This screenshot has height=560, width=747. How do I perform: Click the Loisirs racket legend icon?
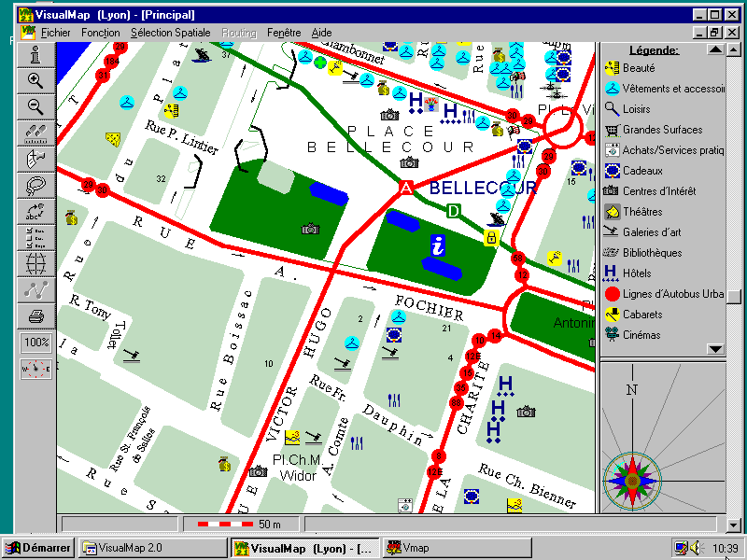point(612,109)
